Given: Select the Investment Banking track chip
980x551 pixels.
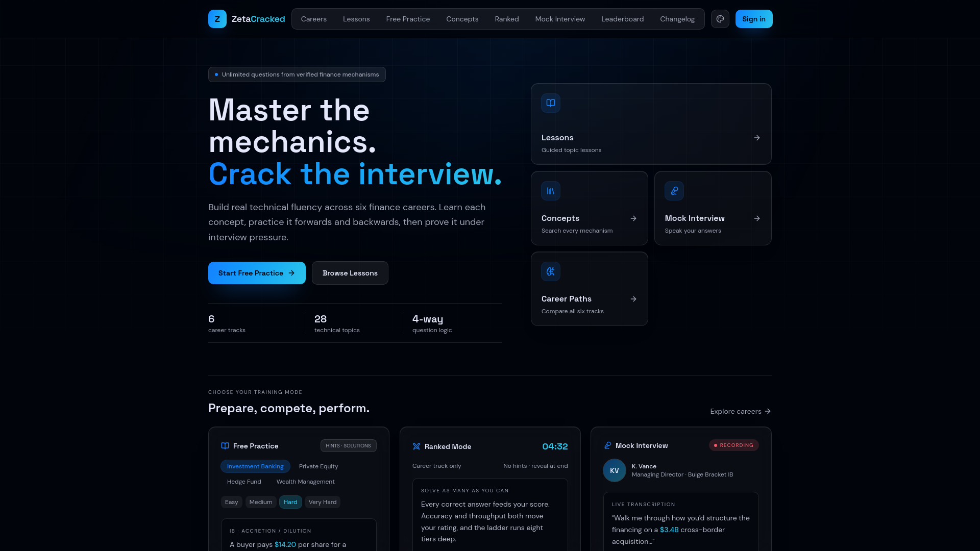Looking at the screenshot, I should tap(255, 466).
